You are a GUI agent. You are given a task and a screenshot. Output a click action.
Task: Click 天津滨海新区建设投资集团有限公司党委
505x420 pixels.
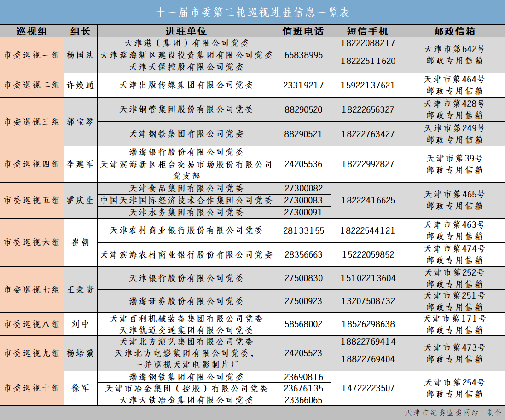[186, 55]
